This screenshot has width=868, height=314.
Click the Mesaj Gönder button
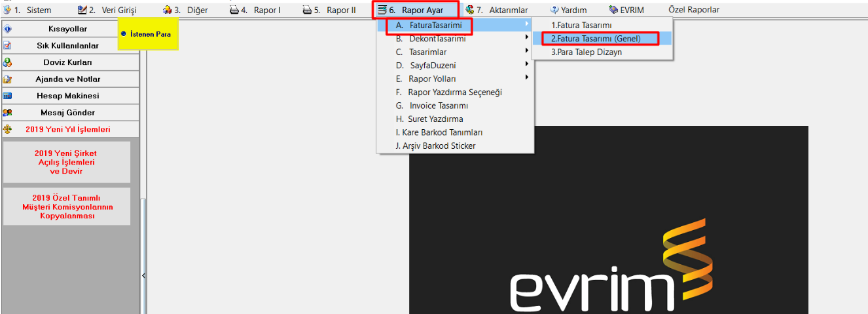coord(70,113)
